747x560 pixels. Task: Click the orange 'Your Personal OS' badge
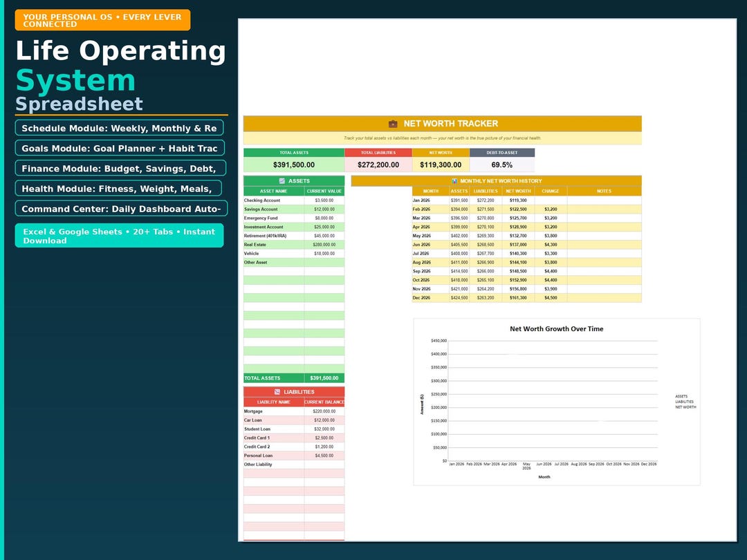point(102,20)
